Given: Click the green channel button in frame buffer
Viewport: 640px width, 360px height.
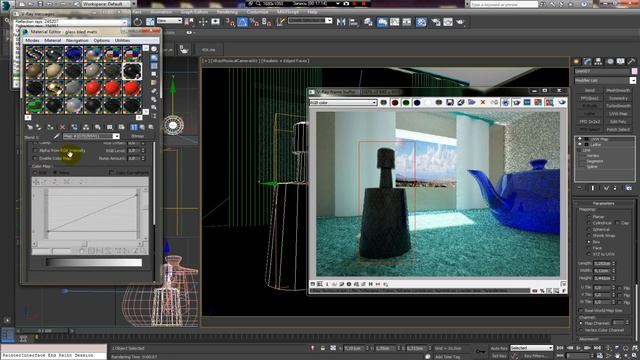Looking at the screenshot, I should [406, 102].
